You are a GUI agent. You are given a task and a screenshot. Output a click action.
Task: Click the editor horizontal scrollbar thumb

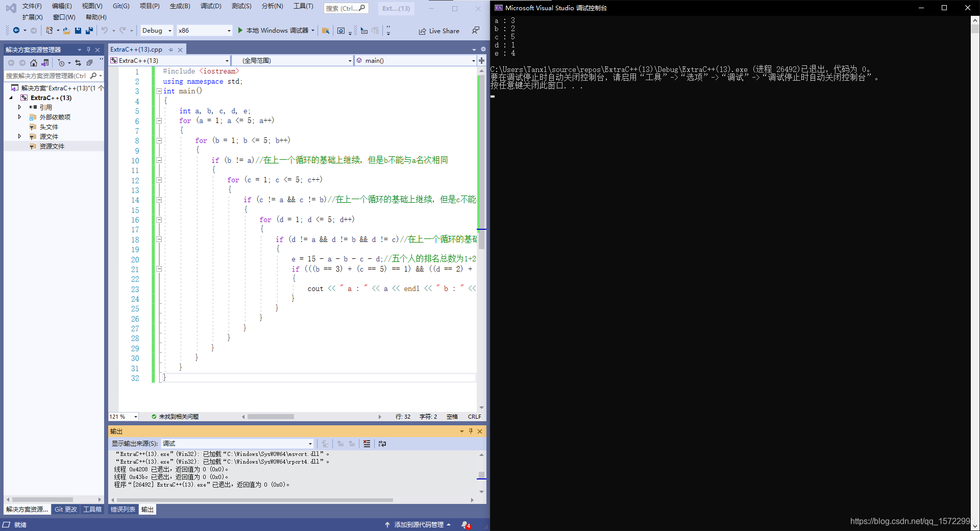pos(271,417)
